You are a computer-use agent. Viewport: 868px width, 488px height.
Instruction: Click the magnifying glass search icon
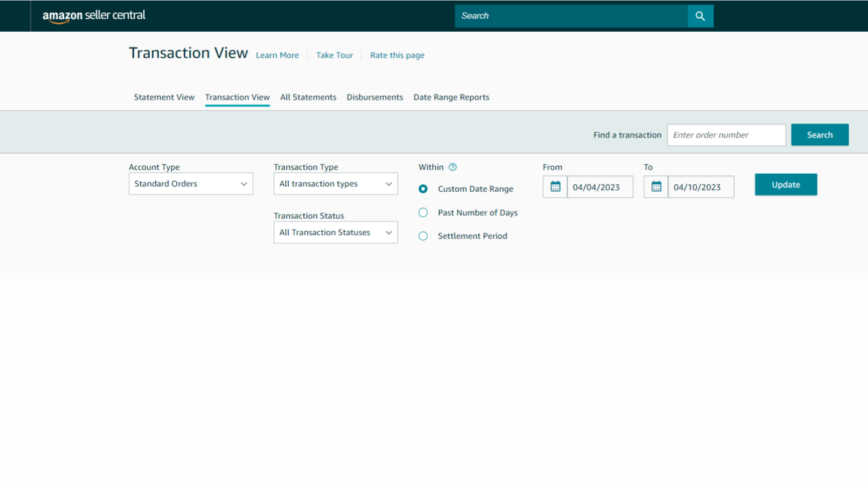click(x=700, y=16)
